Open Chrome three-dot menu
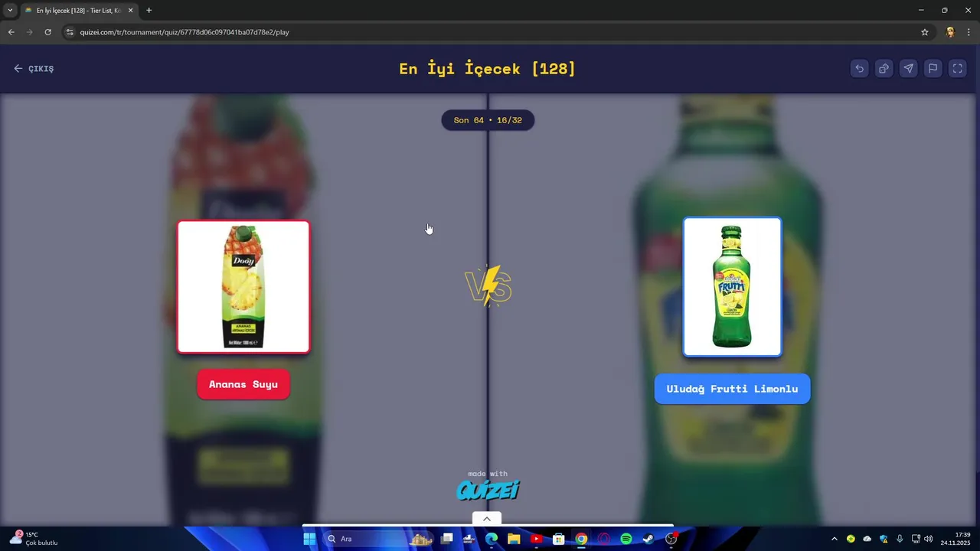The image size is (980, 551). [x=969, y=32]
